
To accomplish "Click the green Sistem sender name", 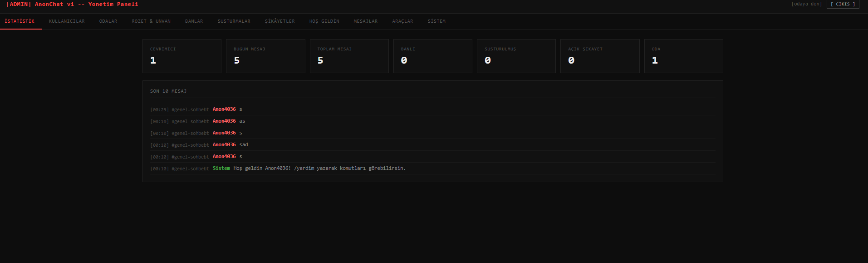I will coord(221,169).
